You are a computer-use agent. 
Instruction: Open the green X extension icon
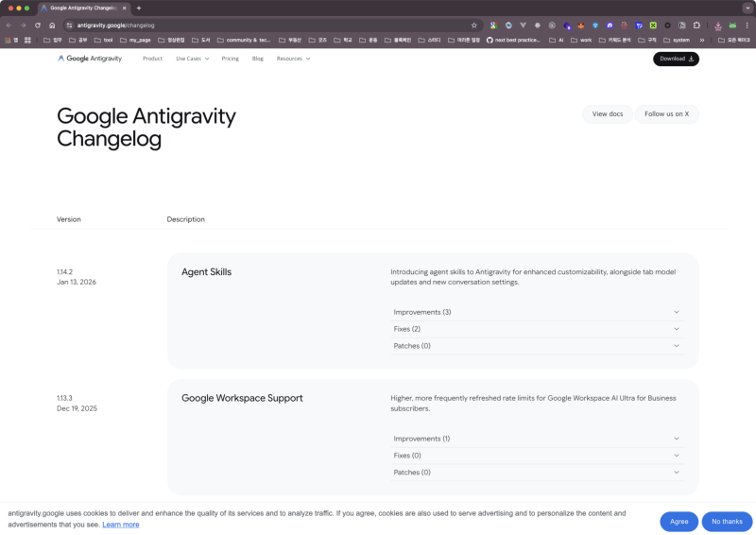tap(653, 26)
